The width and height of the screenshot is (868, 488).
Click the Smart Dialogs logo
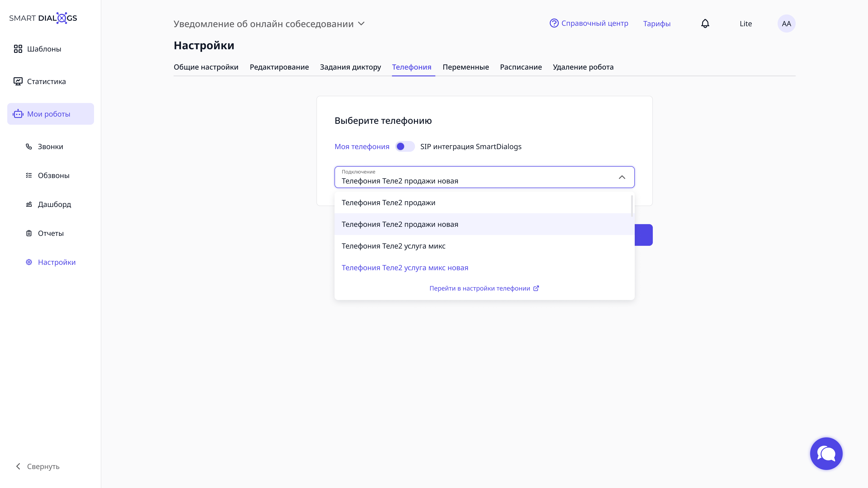pos(43,18)
